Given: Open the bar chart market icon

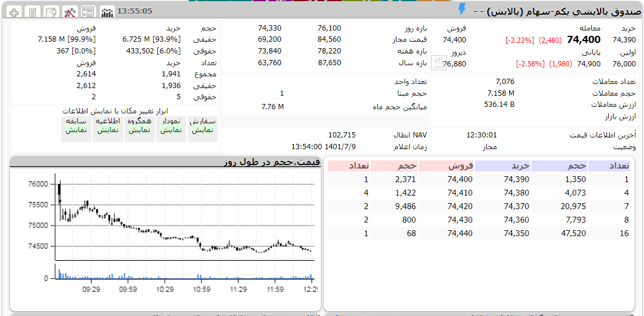Looking at the screenshot, I should (107, 12).
